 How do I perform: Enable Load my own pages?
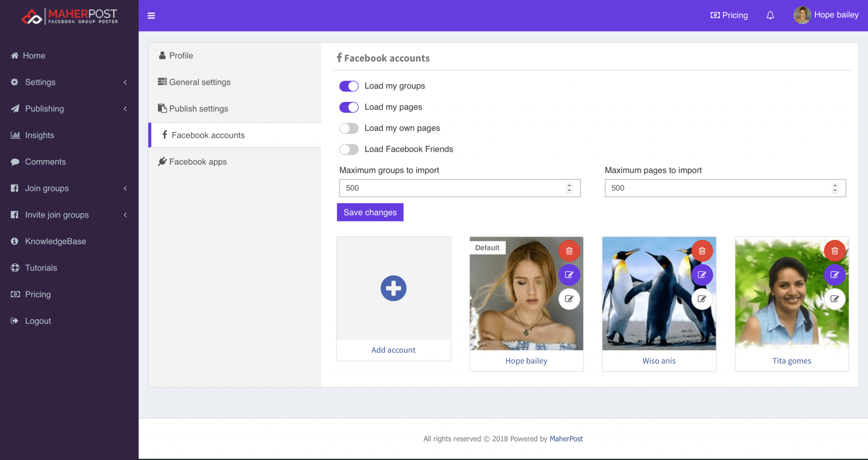coord(348,128)
